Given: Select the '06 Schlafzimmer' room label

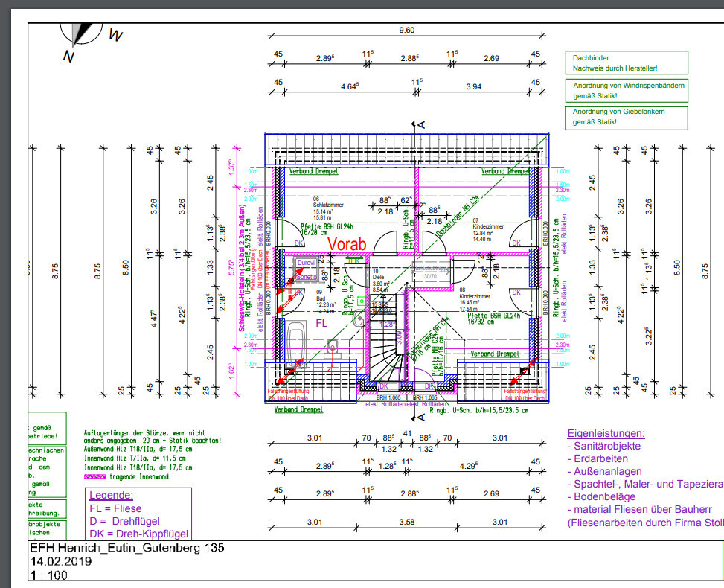Looking at the screenshot, I should coord(326,205).
